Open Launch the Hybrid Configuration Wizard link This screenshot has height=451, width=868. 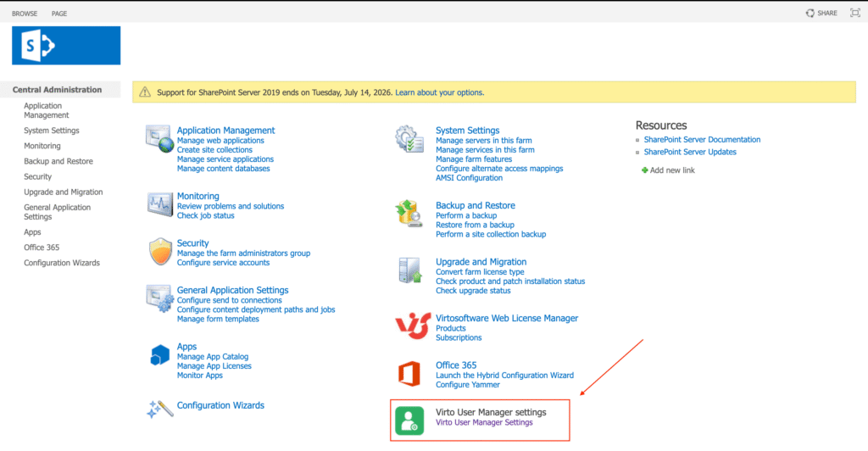[505, 376]
